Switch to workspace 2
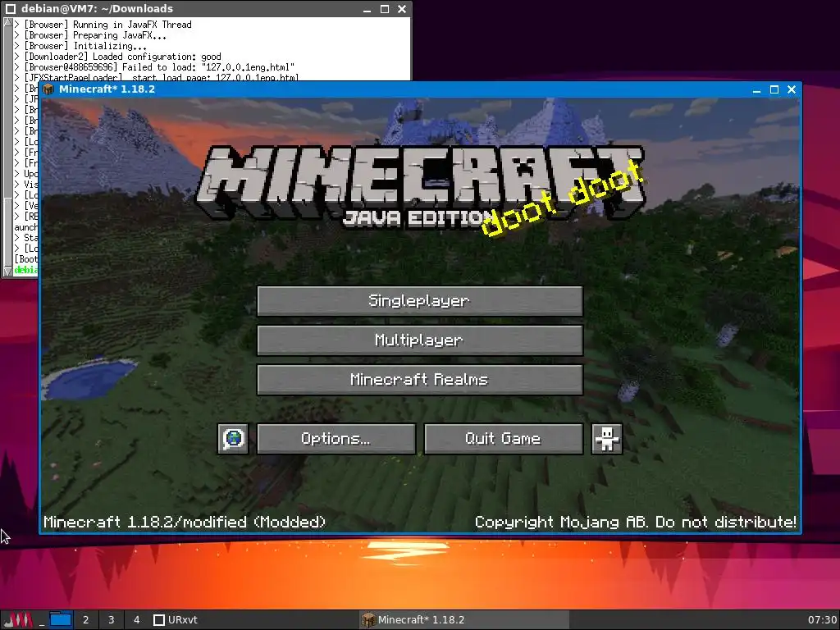This screenshot has width=840, height=630. click(85, 620)
